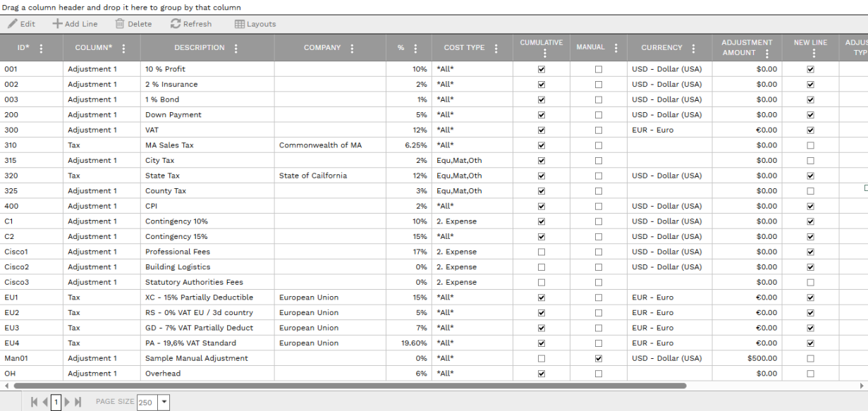Go to the first page of results
The width and height of the screenshot is (868, 411).
tap(34, 402)
